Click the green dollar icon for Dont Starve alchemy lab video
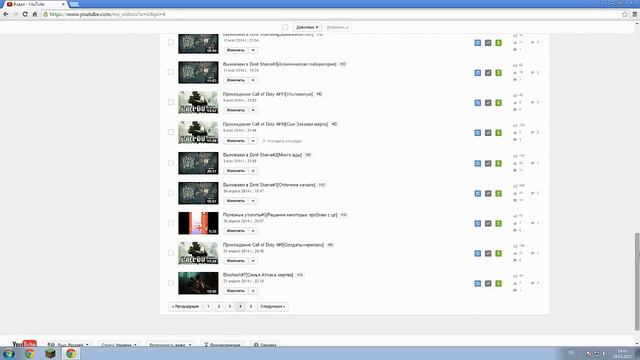 point(498,73)
